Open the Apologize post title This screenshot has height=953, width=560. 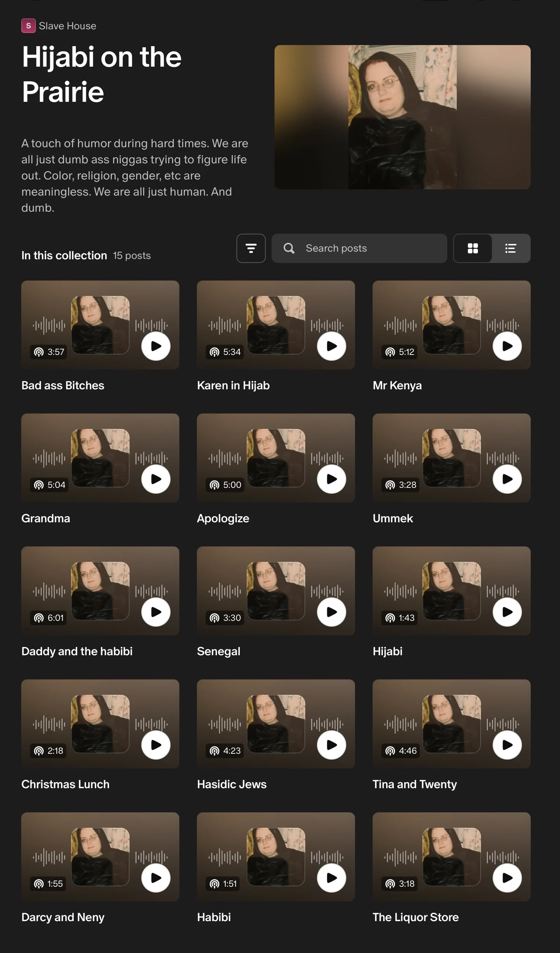(x=223, y=519)
